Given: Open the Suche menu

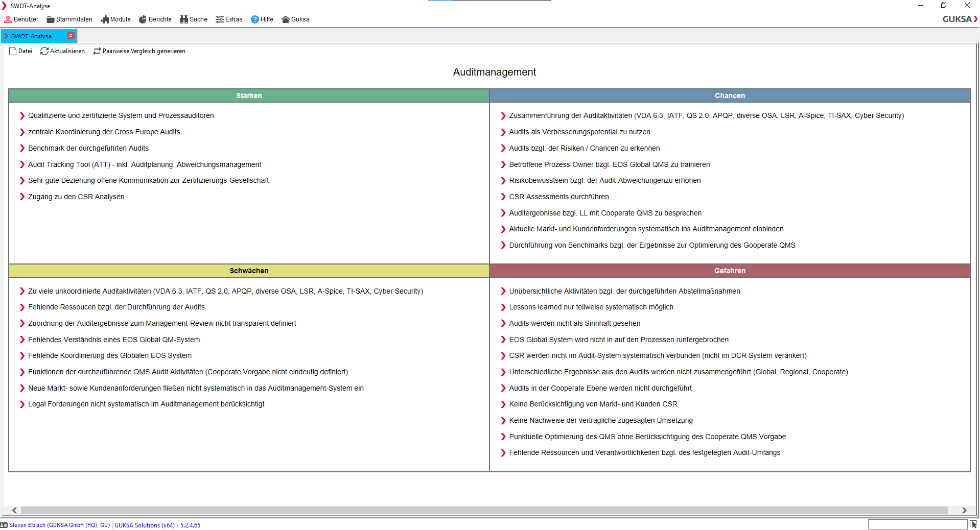Looking at the screenshot, I should (194, 19).
